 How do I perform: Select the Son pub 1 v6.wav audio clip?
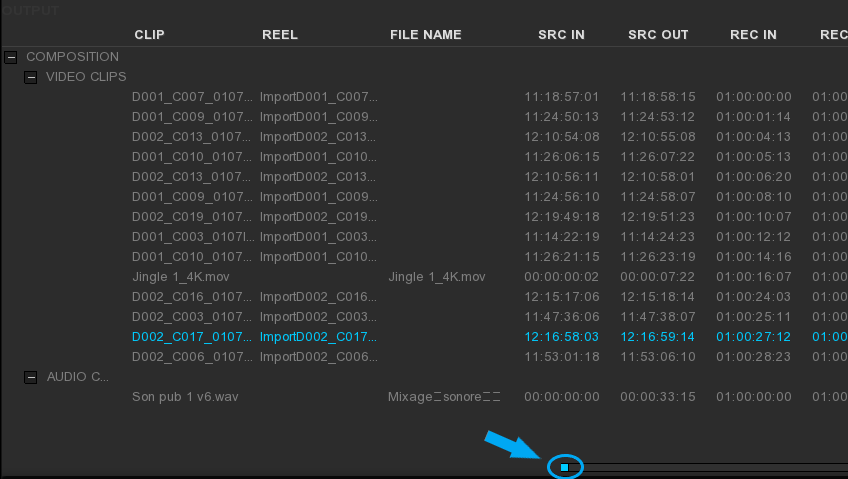pyautogui.click(x=185, y=397)
